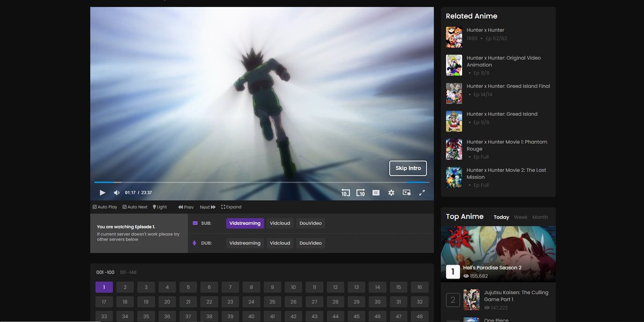Open player settings gear icon
The height and width of the screenshot is (322, 644).
391,193
